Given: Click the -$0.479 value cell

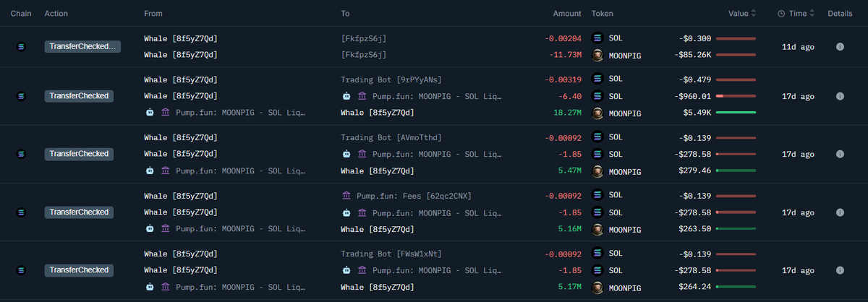Looking at the screenshot, I should click(695, 79).
